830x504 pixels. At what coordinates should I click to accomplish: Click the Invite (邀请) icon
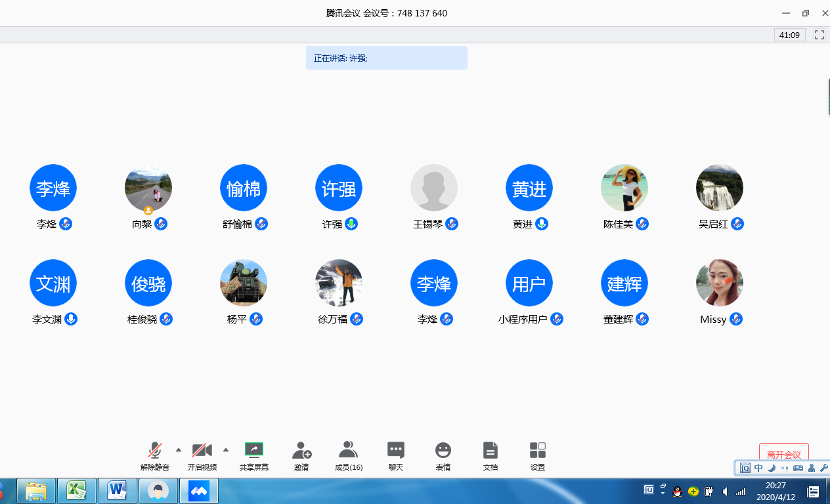301,455
